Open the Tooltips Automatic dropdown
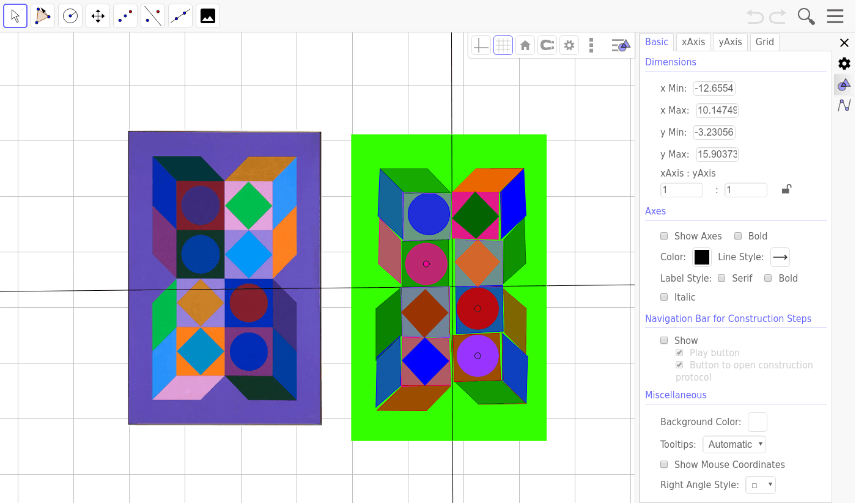 (x=734, y=444)
